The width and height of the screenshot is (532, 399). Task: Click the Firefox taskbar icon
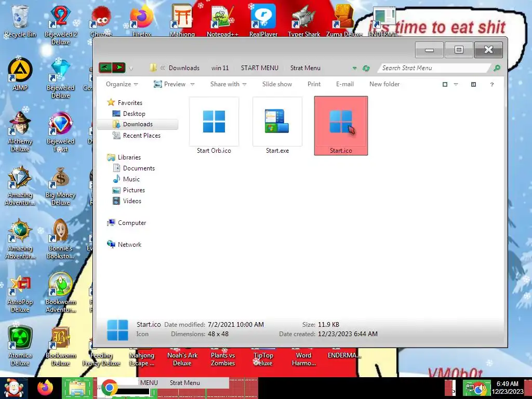coord(45,388)
